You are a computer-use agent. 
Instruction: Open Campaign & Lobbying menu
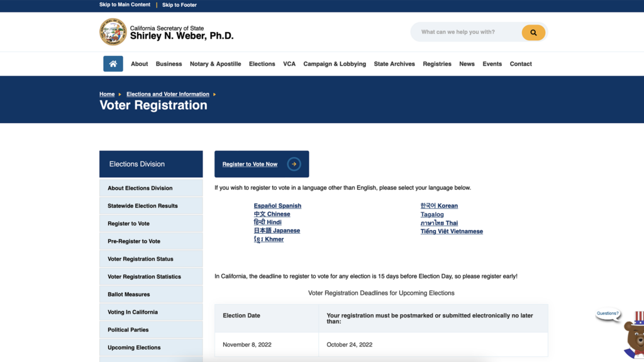(335, 64)
